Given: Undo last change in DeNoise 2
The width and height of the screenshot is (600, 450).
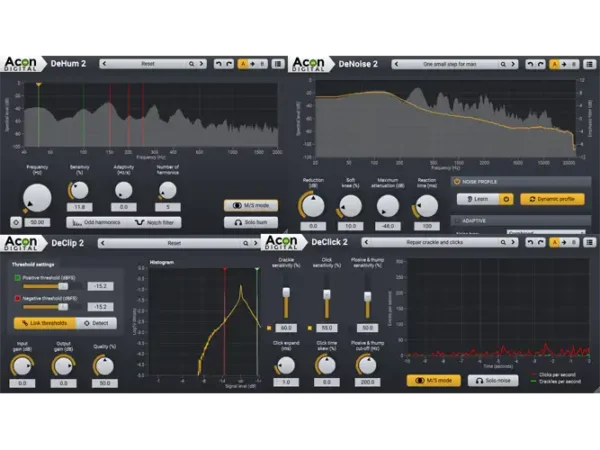Looking at the screenshot, I should pos(530,64).
